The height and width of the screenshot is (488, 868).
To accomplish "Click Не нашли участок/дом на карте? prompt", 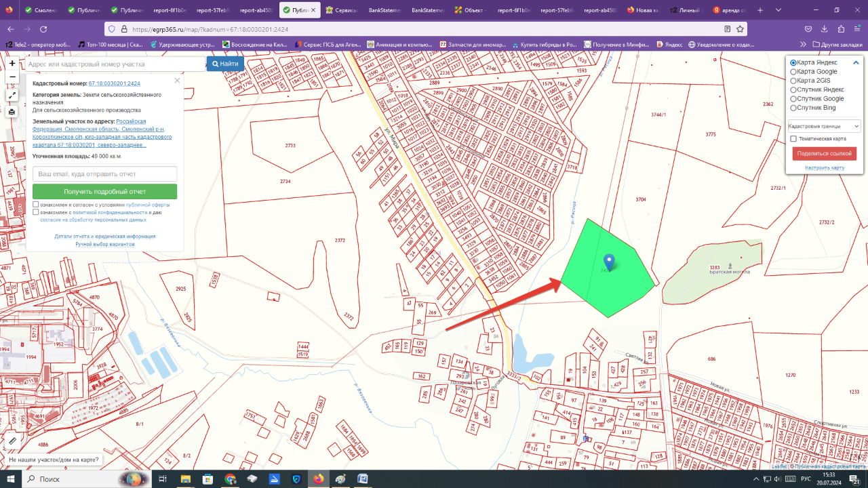I will click(54, 460).
